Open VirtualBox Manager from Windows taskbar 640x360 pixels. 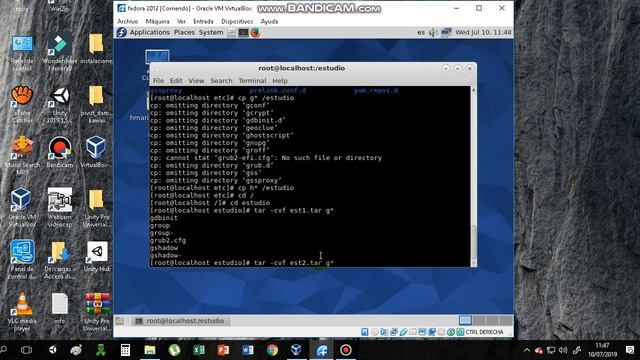(297, 350)
